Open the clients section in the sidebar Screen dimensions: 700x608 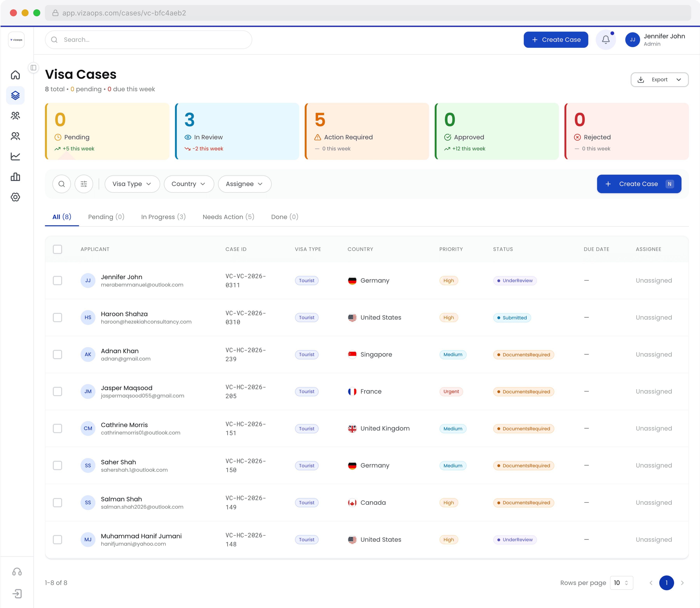pyautogui.click(x=16, y=116)
